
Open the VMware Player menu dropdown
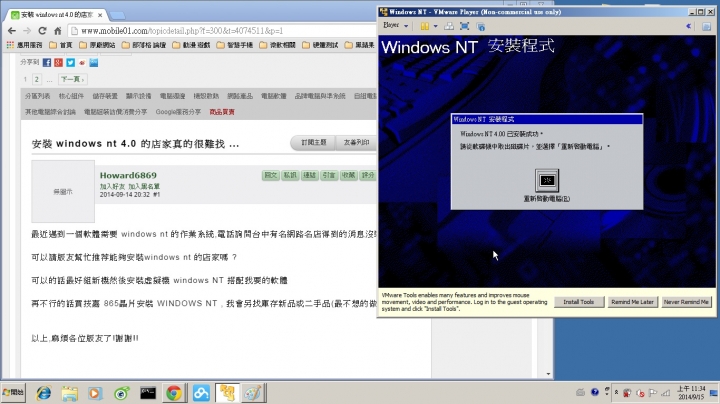click(395, 26)
